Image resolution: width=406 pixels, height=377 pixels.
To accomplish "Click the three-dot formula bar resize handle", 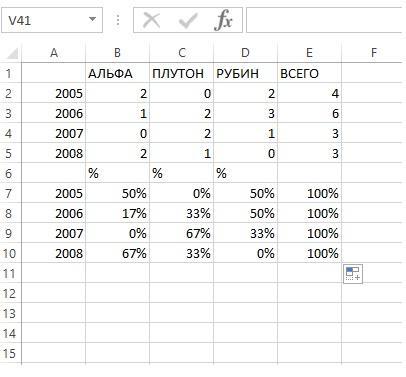I will [x=118, y=21].
